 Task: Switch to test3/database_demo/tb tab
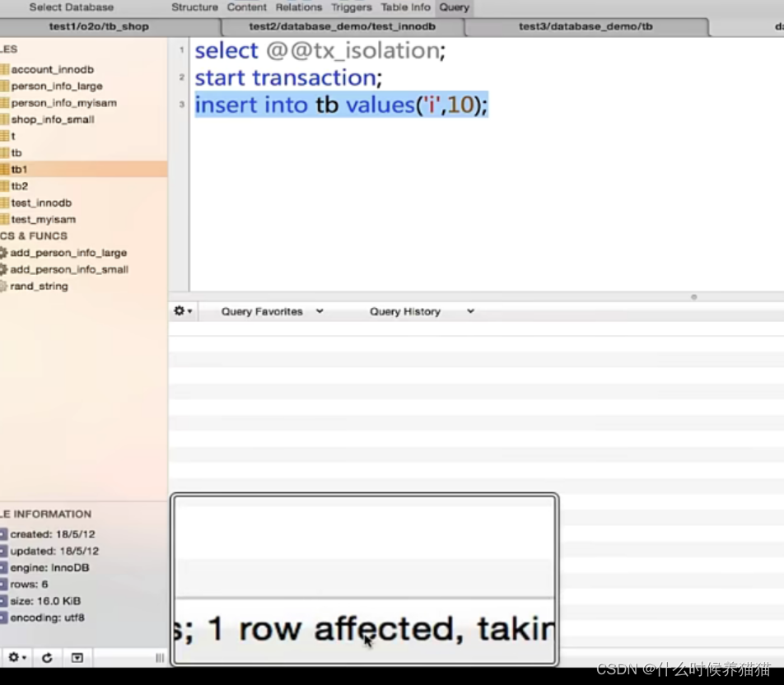click(586, 26)
